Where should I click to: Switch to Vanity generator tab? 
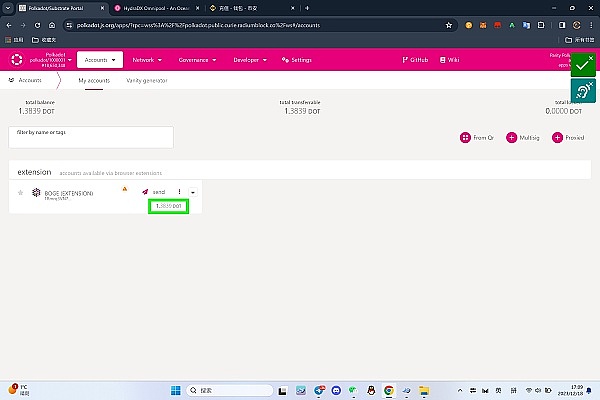pyautogui.click(x=147, y=80)
